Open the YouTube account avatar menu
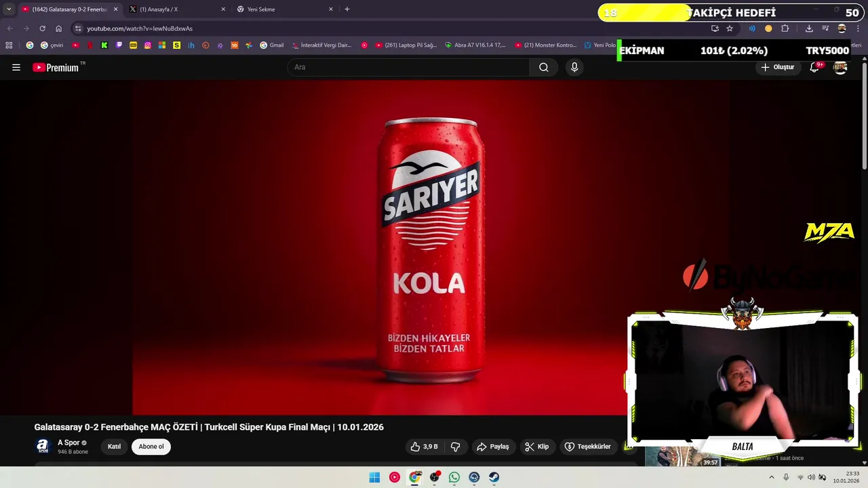 (x=840, y=67)
